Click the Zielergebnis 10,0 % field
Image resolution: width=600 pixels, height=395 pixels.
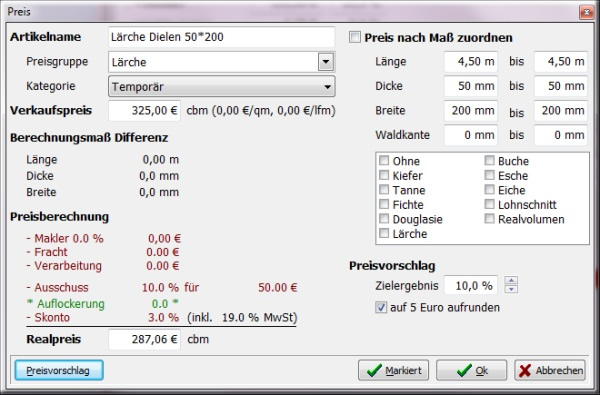coord(471,285)
